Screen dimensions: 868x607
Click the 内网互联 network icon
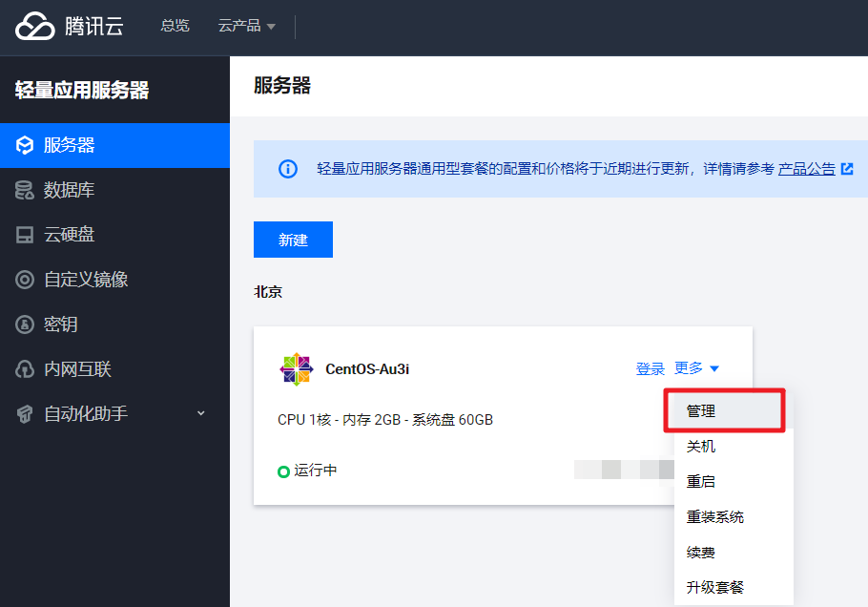[x=25, y=368]
